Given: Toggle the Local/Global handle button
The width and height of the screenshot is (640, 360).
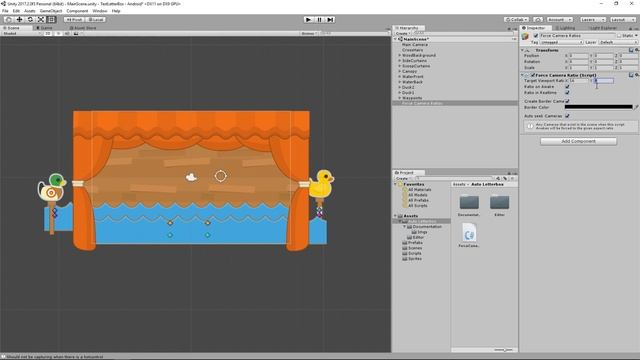Looking at the screenshot, I should pos(96,20).
